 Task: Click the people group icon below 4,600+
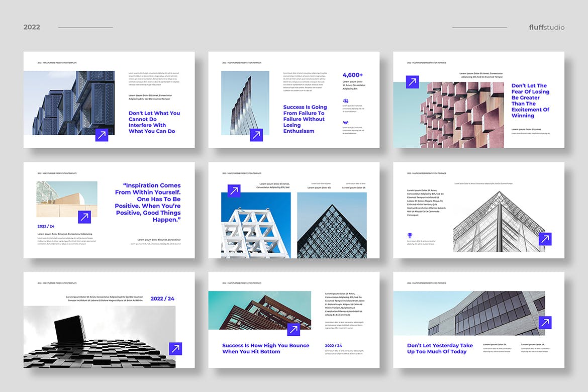[x=346, y=101]
